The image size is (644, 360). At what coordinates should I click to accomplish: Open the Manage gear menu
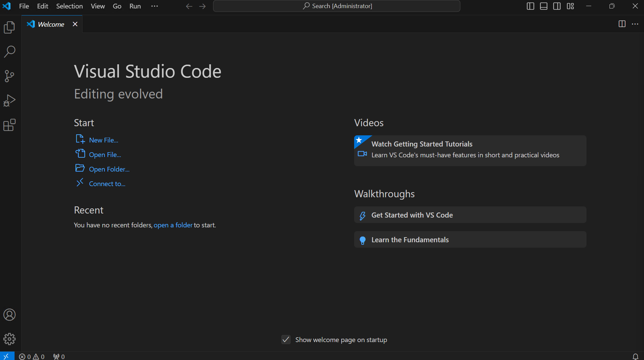tap(9, 339)
